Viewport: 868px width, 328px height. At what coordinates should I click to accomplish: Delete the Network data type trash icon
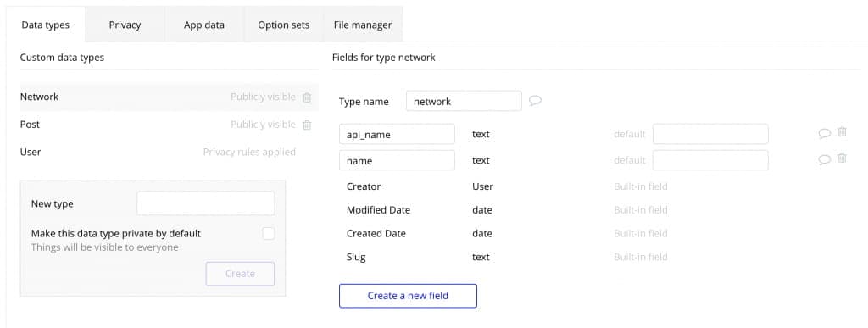click(307, 97)
